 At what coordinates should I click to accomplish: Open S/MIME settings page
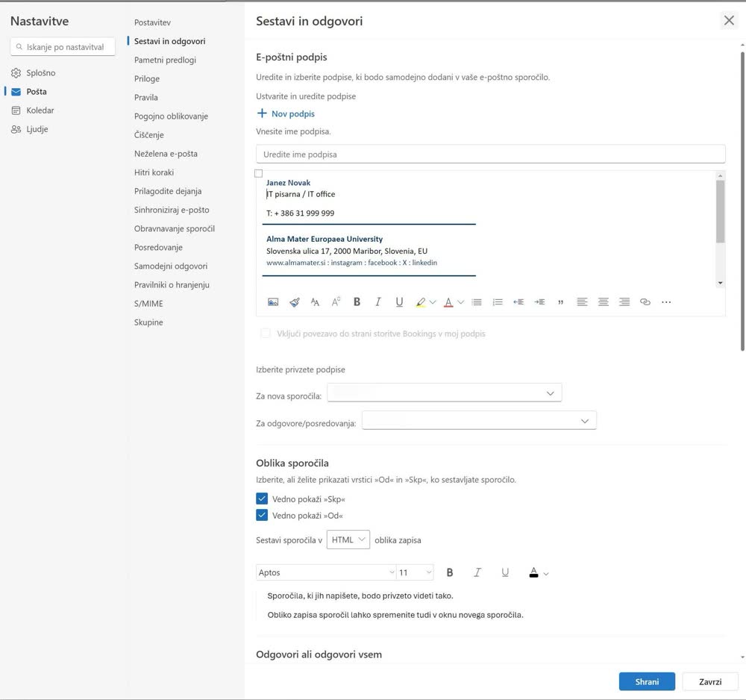148,304
